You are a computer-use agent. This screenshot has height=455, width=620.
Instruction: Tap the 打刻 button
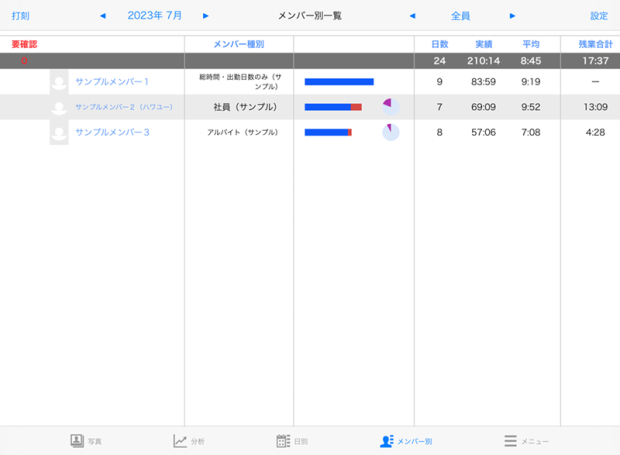point(20,16)
